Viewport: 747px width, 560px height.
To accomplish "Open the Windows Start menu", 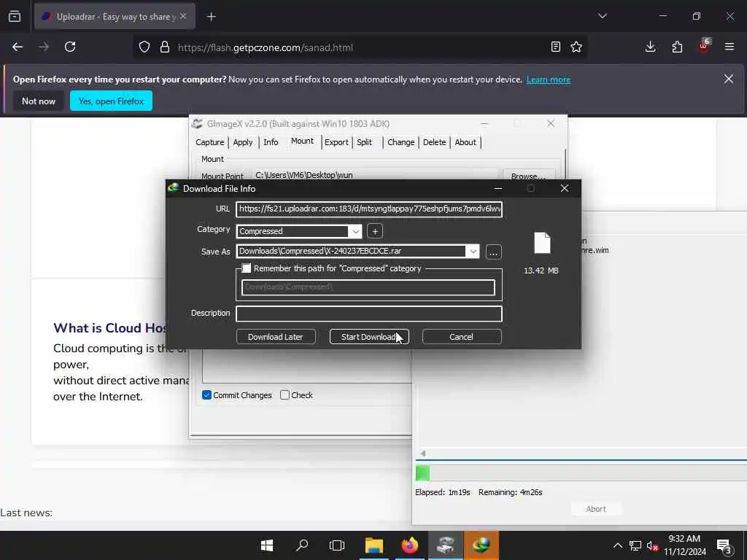I will [x=267, y=545].
